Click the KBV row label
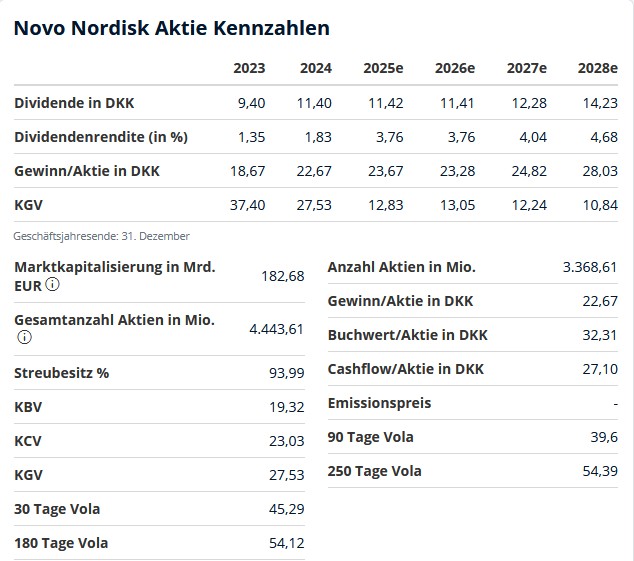This screenshot has width=634, height=561. point(28,407)
